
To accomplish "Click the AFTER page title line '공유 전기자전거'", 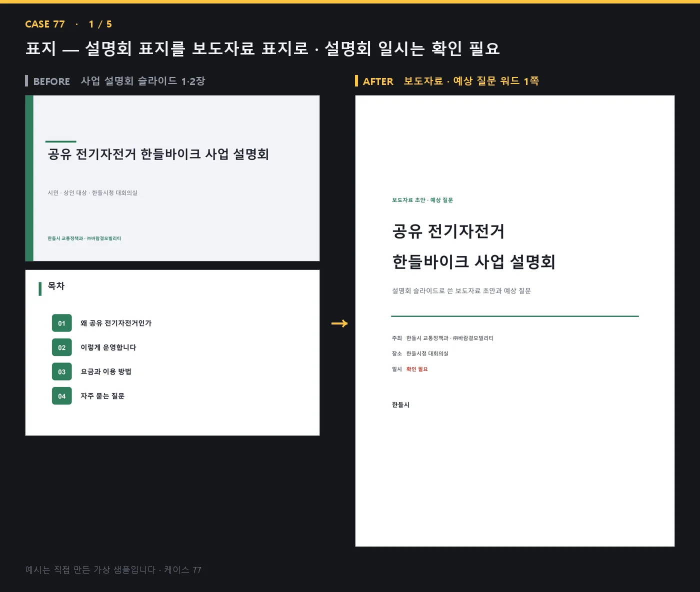I will (x=448, y=231).
